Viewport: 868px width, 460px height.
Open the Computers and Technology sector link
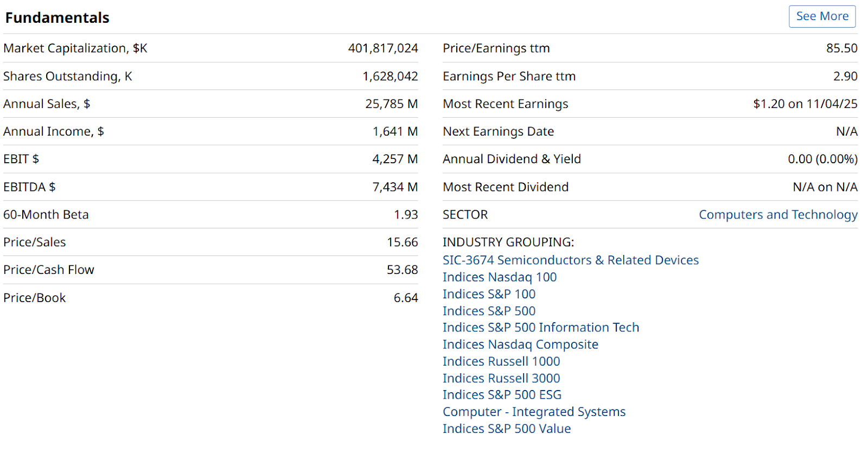pos(778,215)
